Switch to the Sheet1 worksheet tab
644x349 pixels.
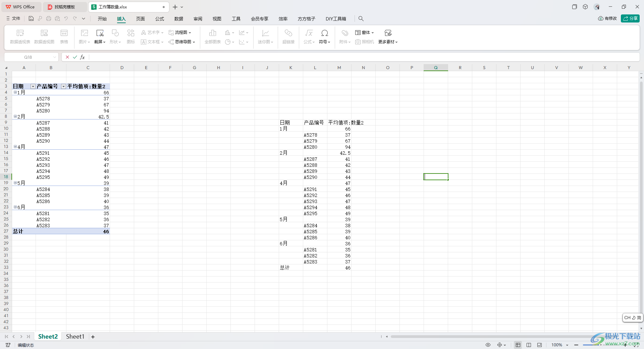75,337
